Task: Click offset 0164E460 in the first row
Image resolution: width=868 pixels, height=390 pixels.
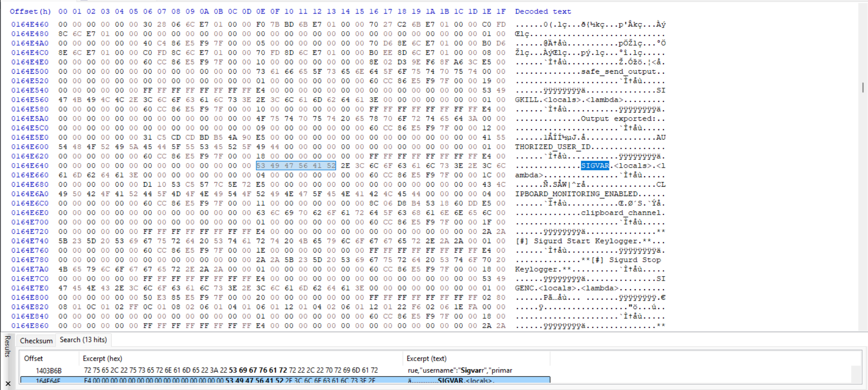Action: 30,24
